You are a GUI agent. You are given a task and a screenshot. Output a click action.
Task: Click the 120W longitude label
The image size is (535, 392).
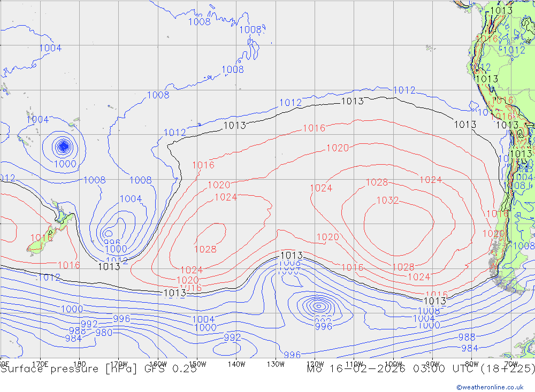pyautogui.click(x=315, y=364)
